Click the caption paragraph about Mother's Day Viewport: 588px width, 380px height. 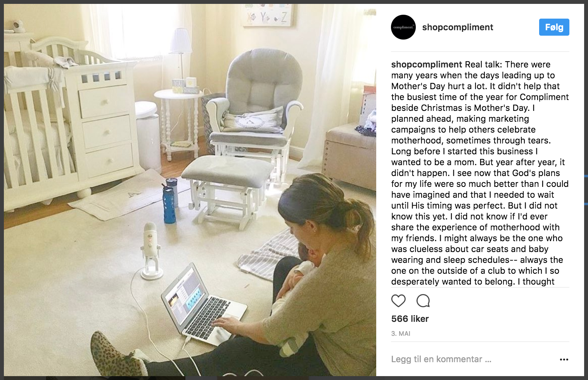(x=480, y=173)
